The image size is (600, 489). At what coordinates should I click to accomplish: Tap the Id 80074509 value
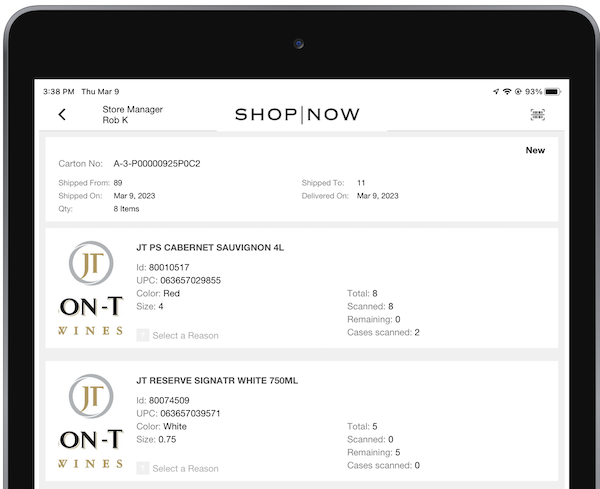169,401
